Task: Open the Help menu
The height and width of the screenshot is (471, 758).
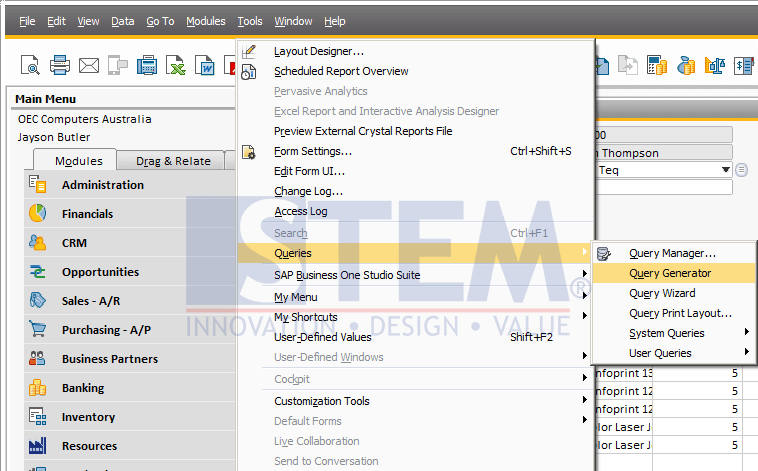Action: pos(335,21)
